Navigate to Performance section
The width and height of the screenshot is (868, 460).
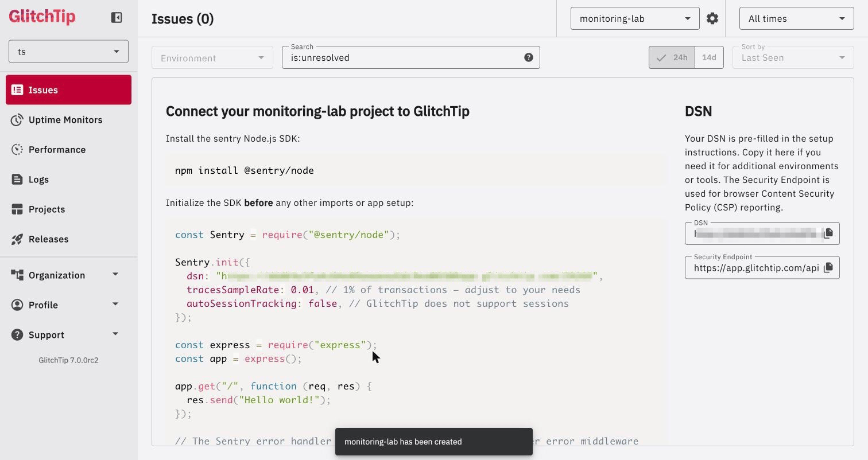pyautogui.click(x=68, y=150)
